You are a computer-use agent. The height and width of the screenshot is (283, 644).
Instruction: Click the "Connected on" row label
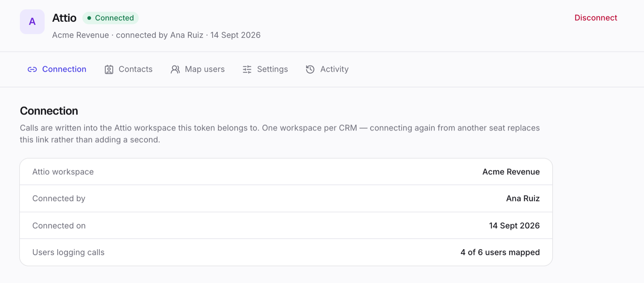(59, 226)
